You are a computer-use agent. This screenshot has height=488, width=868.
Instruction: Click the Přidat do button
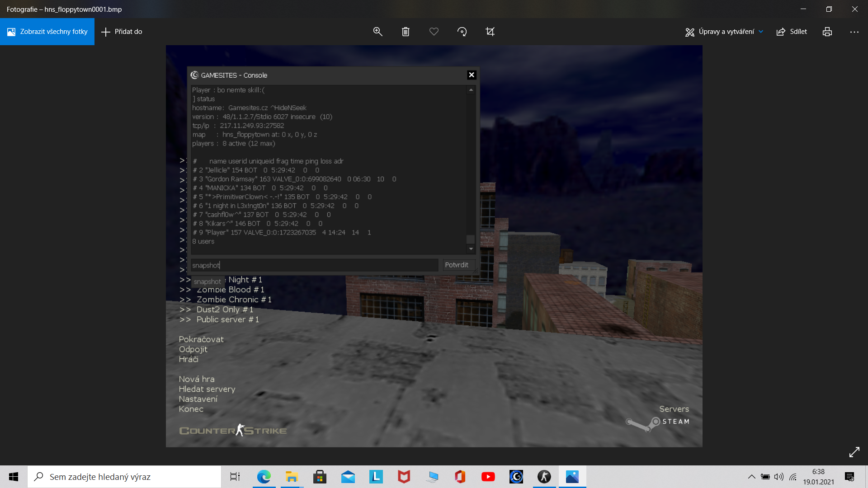tap(122, 32)
